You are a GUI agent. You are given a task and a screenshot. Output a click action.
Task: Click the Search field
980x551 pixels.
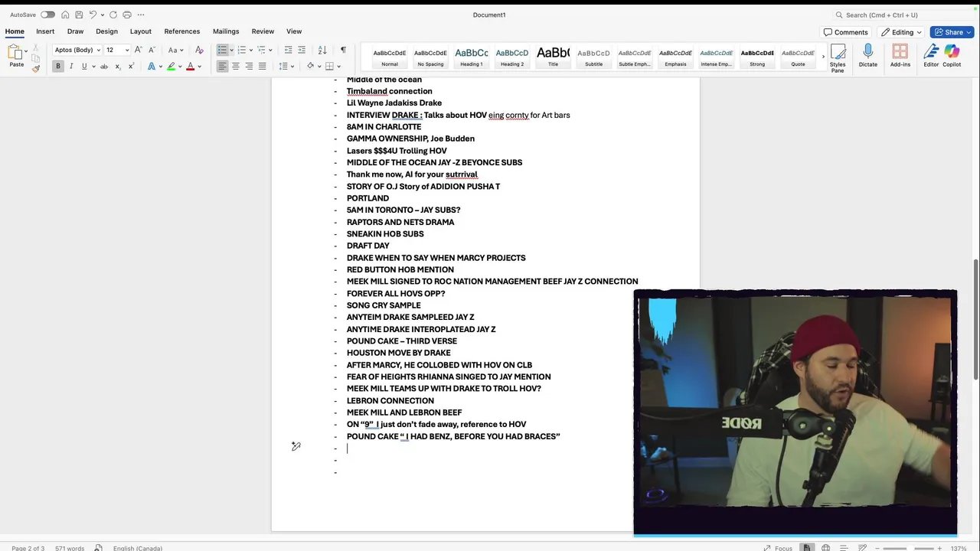[x=903, y=15]
